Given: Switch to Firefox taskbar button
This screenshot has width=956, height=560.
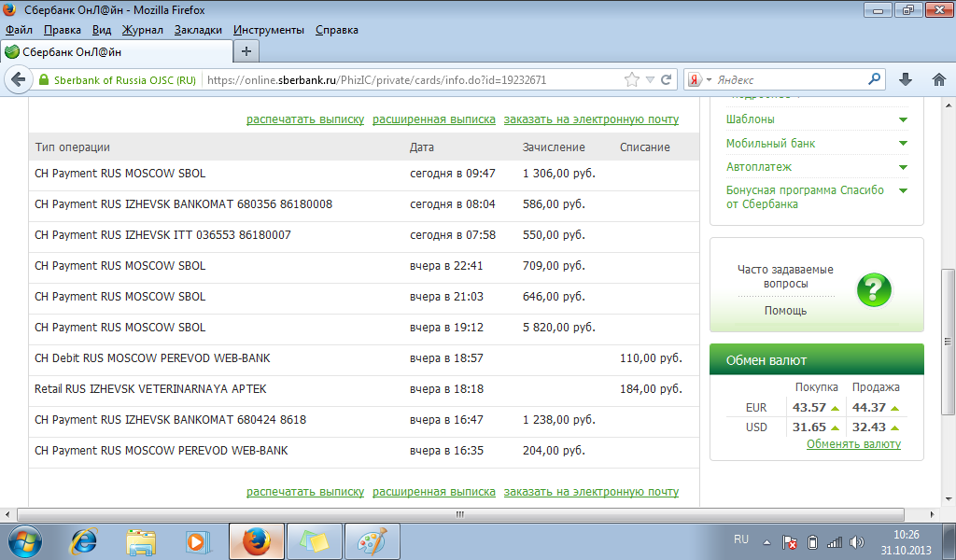Looking at the screenshot, I should [257, 541].
